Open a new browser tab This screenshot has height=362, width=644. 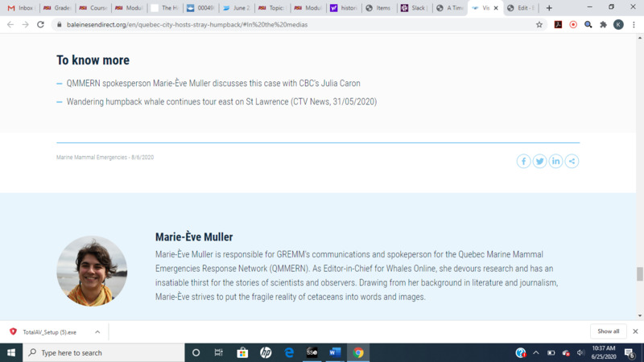549,8
